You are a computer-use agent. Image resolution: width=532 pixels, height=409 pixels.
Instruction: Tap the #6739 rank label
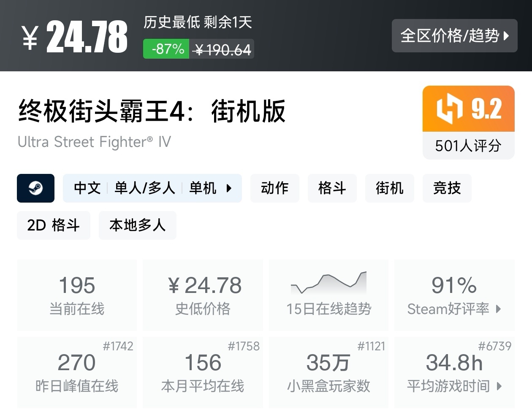(494, 347)
